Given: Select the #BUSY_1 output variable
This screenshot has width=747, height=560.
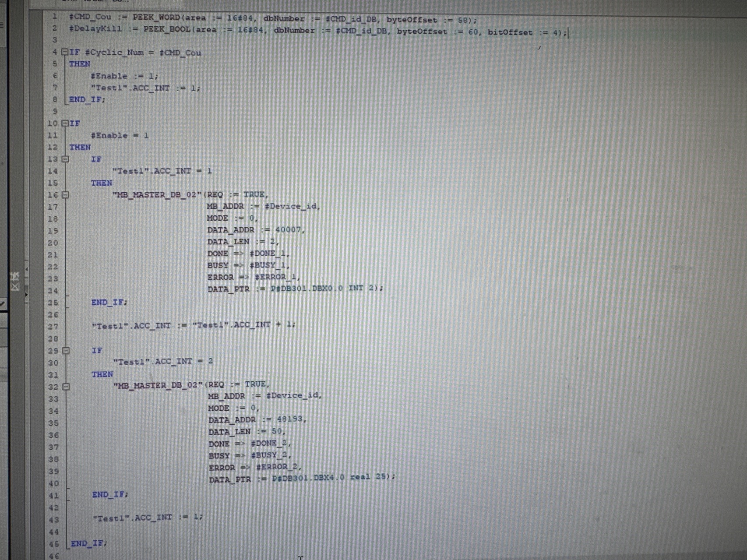Looking at the screenshot, I should 268,265.
